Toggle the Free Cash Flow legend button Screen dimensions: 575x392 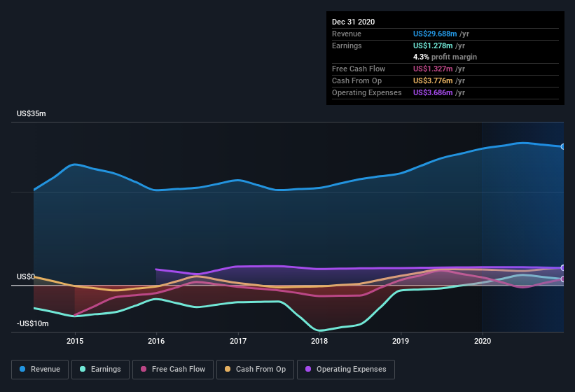click(x=173, y=370)
